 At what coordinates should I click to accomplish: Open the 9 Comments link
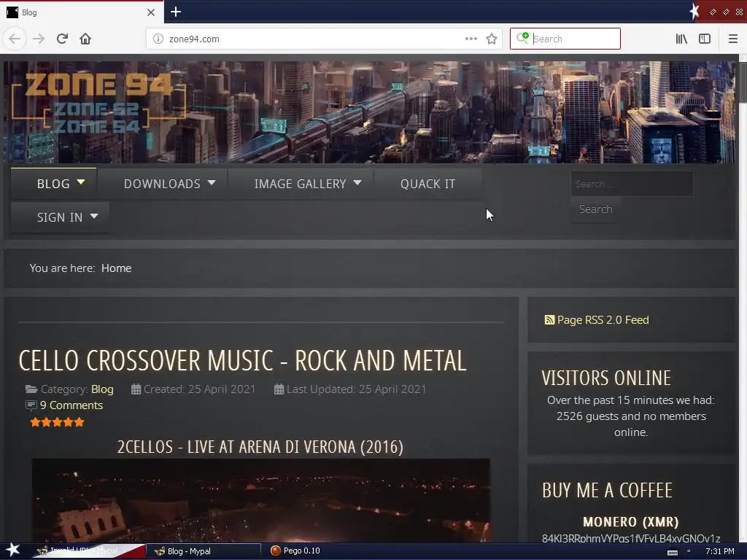(71, 405)
